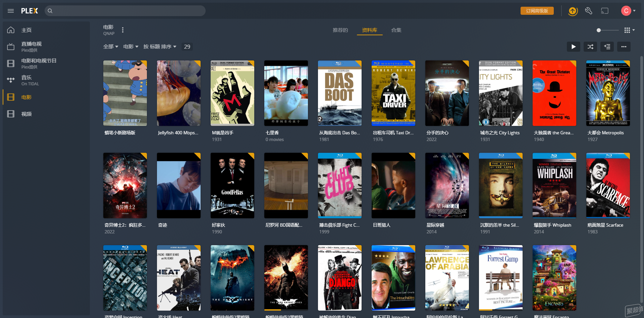644x318 pixels.
Task: Switch to the 推荐的 tab
Action: tap(340, 30)
